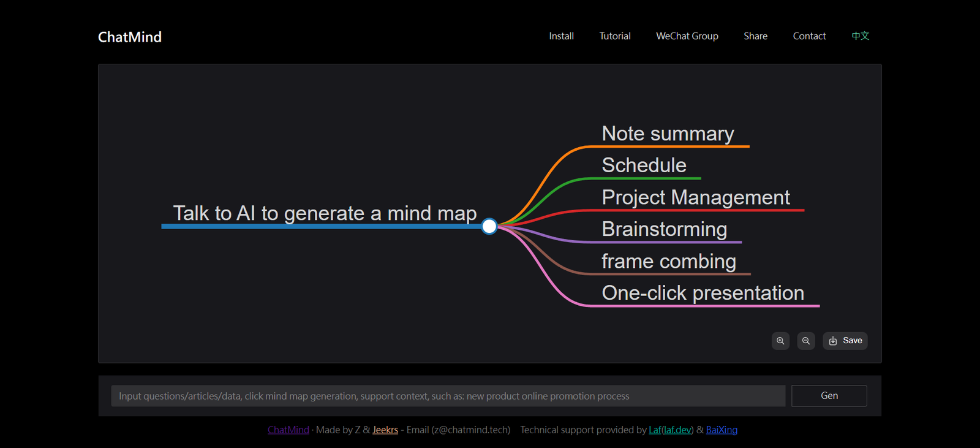Zoom in on the mind map
980x448 pixels.
(780, 341)
